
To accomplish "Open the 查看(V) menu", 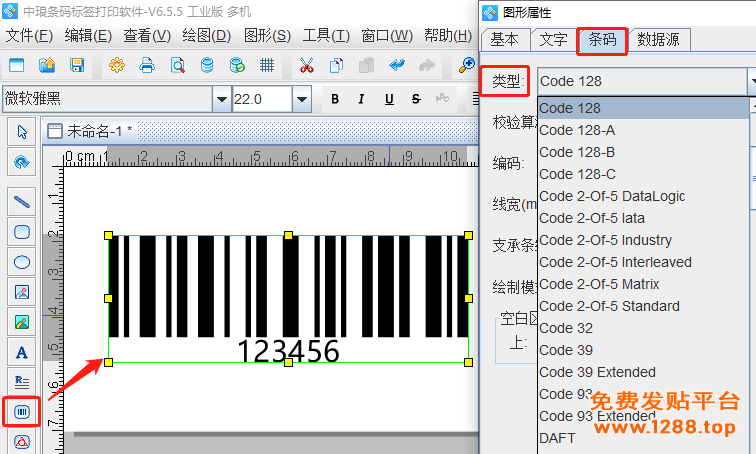I will [147, 36].
